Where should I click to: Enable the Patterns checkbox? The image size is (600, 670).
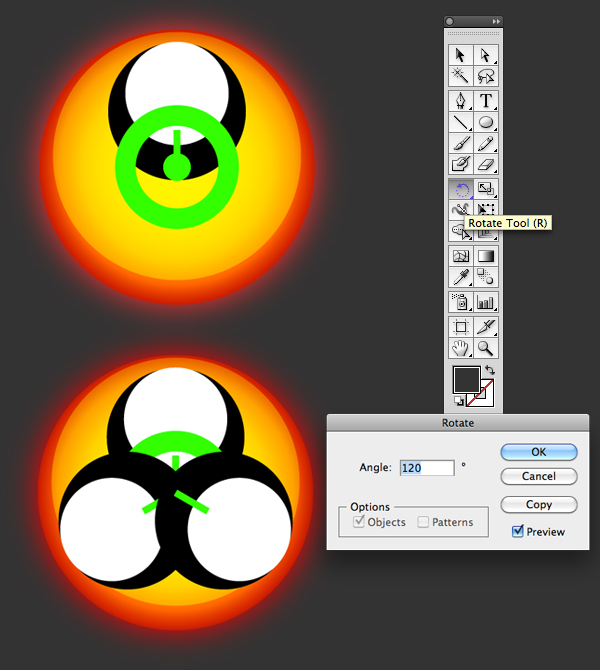coord(423,522)
